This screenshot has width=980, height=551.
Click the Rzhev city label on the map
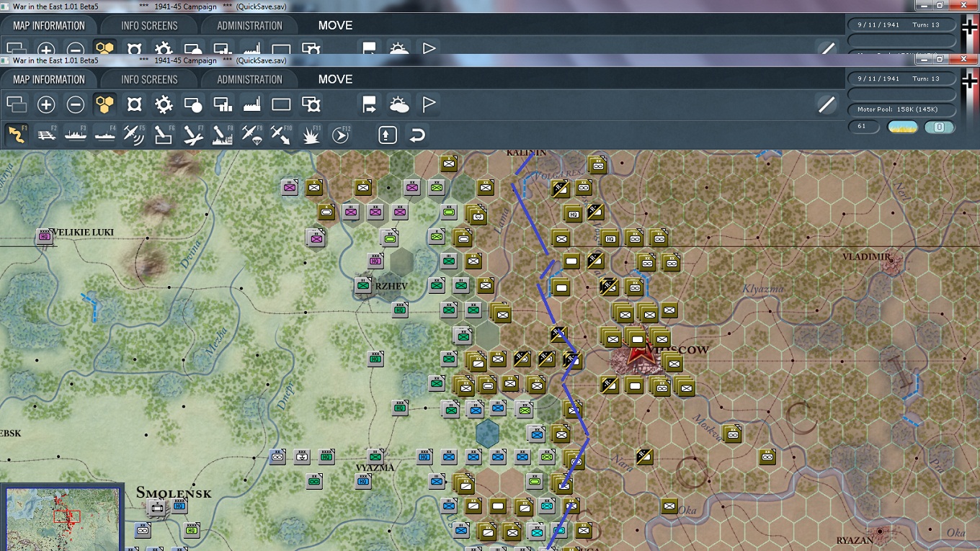[x=391, y=286]
